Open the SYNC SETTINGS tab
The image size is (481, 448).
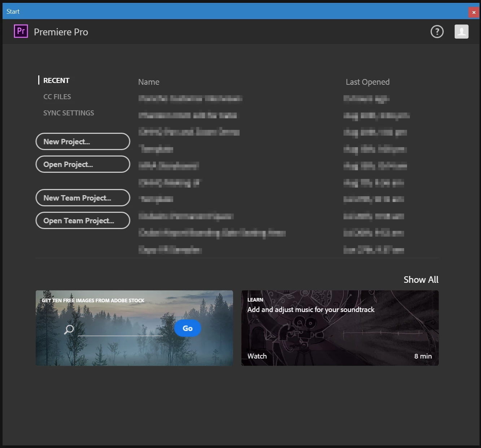tap(69, 113)
